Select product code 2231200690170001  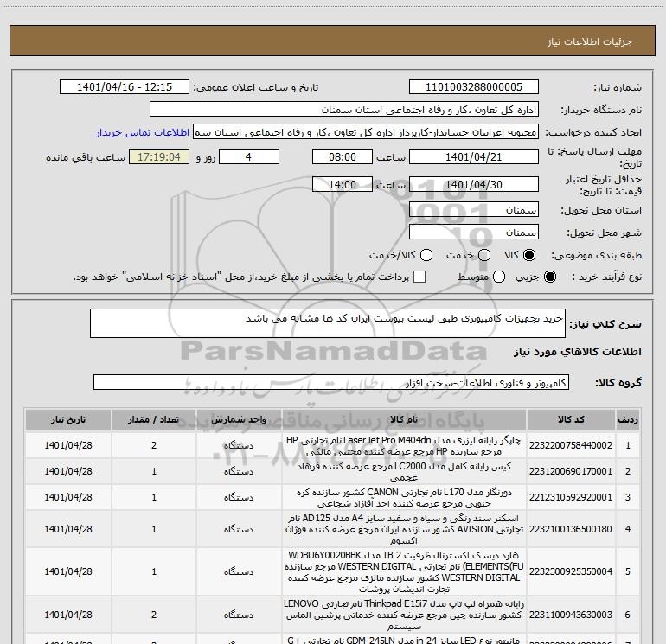[571, 471]
